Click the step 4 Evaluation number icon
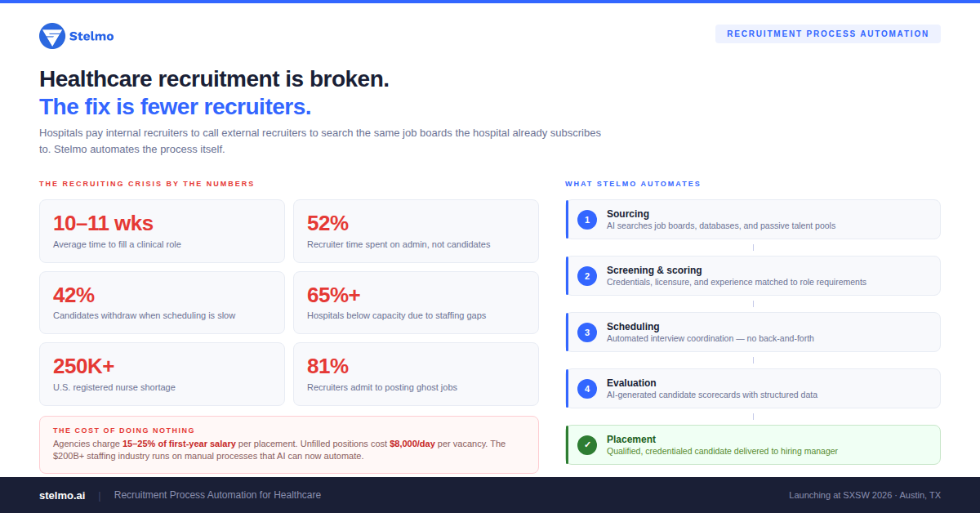The width and height of the screenshot is (980, 513). (586, 389)
